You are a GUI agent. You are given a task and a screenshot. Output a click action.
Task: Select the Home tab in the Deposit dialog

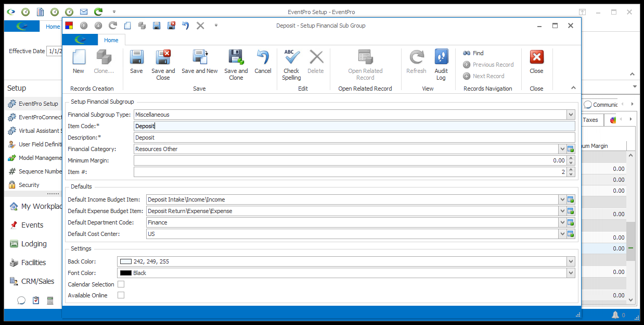coord(111,40)
